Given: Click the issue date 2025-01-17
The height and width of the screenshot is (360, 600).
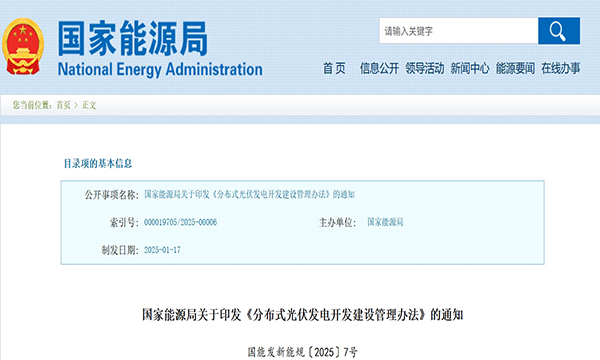Looking at the screenshot, I should 162,250.
